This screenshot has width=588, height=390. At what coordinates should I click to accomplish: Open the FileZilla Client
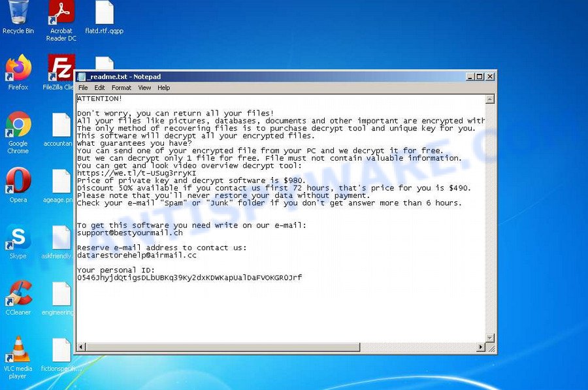tap(59, 69)
